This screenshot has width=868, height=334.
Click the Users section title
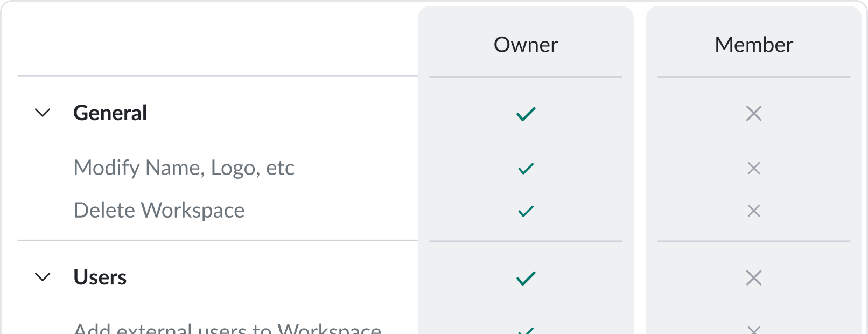[x=100, y=277]
